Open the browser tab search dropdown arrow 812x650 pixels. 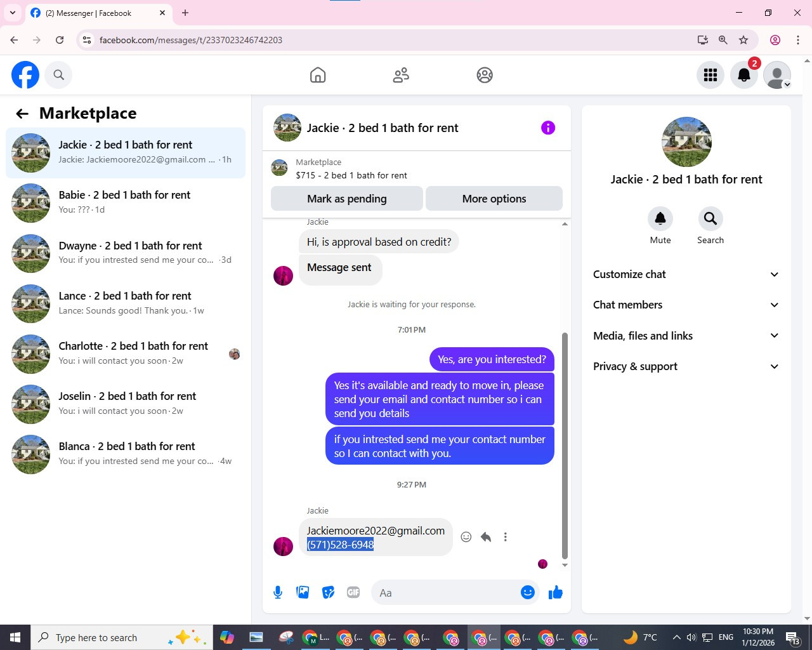(13, 13)
